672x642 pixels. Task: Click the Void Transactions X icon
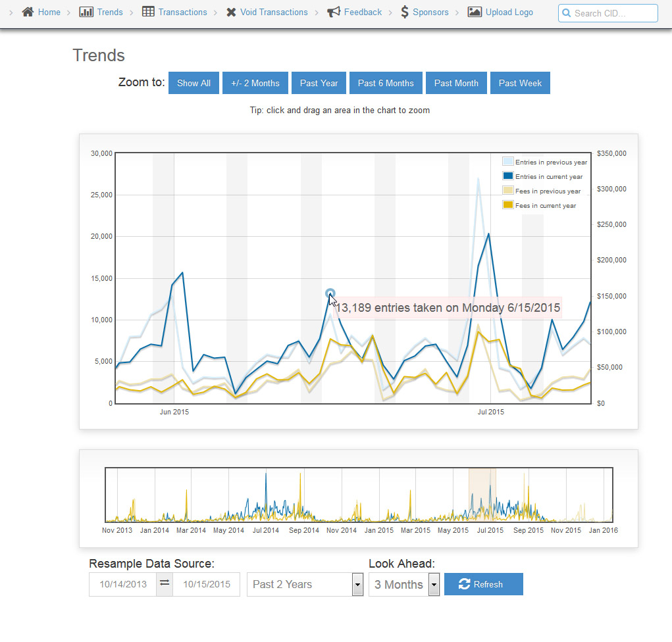pos(231,12)
